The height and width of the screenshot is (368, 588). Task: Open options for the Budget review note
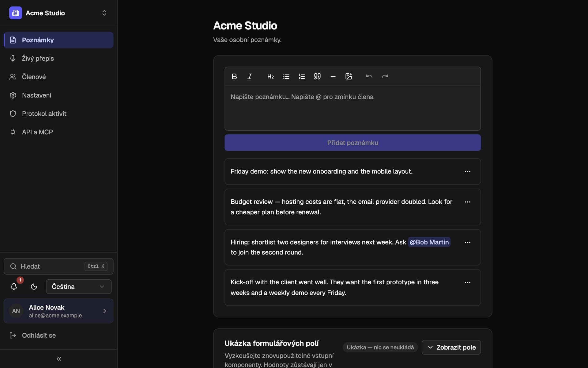467,202
